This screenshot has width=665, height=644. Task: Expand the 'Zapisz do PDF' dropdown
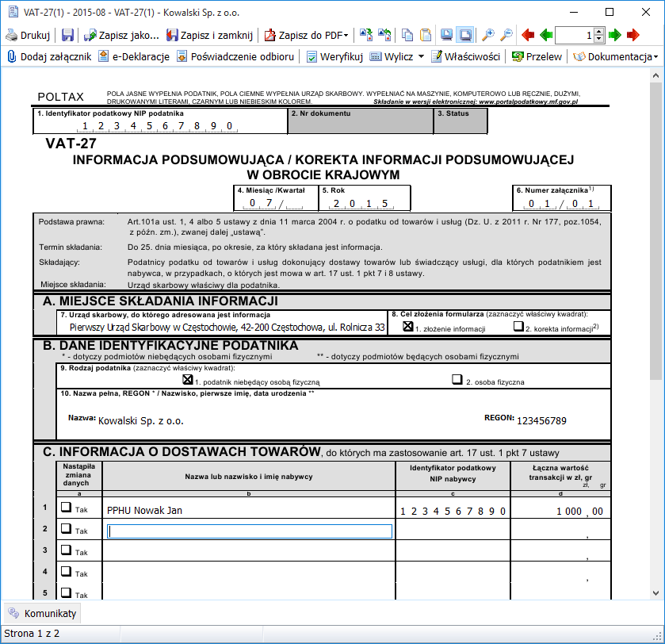pyautogui.click(x=346, y=36)
